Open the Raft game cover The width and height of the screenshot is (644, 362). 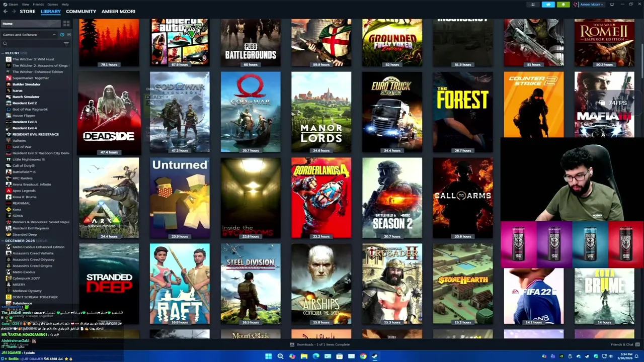pos(180,284)
